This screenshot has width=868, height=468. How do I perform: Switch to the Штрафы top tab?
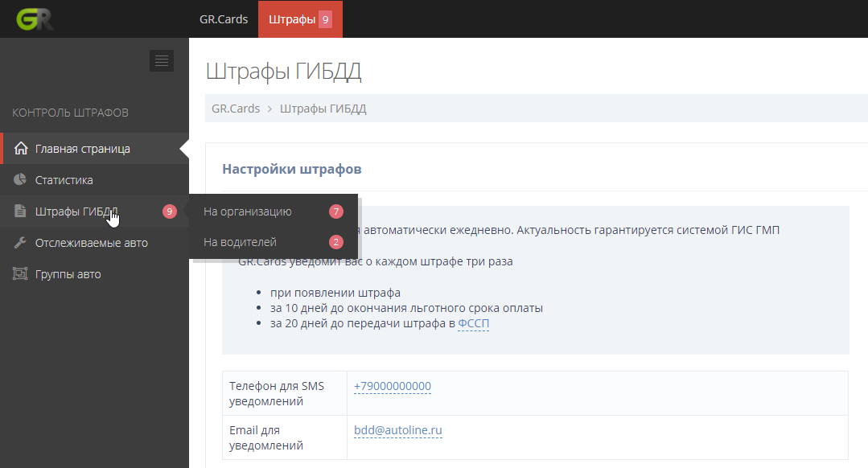291,19
